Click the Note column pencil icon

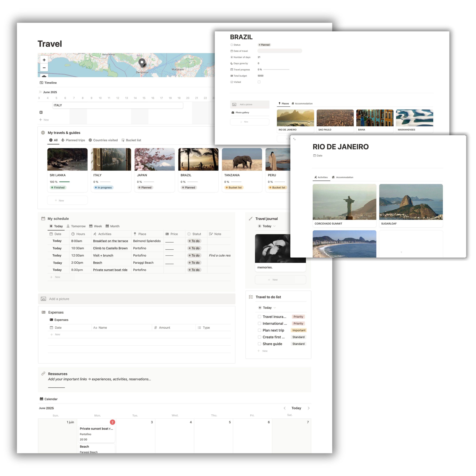click(x=211, y=234)
